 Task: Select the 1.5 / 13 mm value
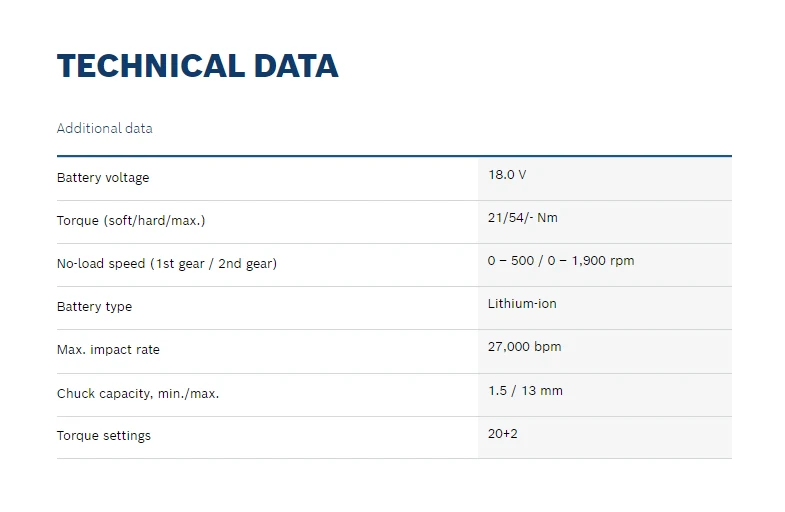coord(525,391)
